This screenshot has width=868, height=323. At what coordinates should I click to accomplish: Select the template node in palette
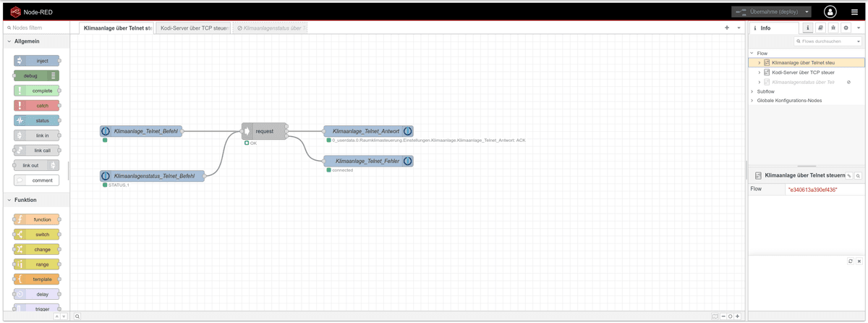[37, 279]
